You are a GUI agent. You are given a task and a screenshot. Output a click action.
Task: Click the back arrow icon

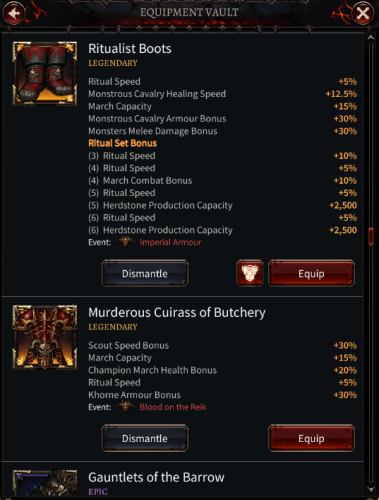[x=14, y=13]
